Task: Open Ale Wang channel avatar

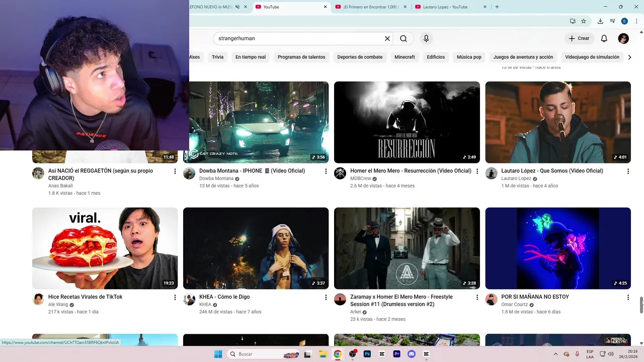Action: pyautogui.click(x=38, y=300)
